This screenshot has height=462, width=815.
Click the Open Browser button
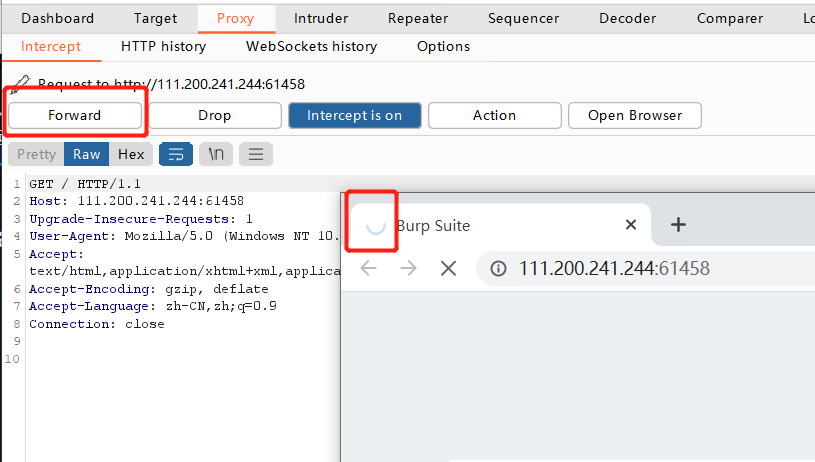coord(634,115)
